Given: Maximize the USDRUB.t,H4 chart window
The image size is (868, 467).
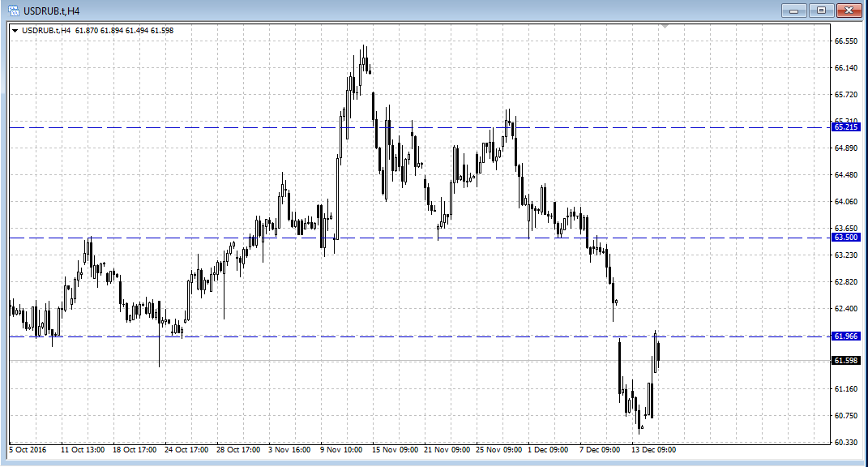Looking at the screenshot, I should tap(822, 10).
